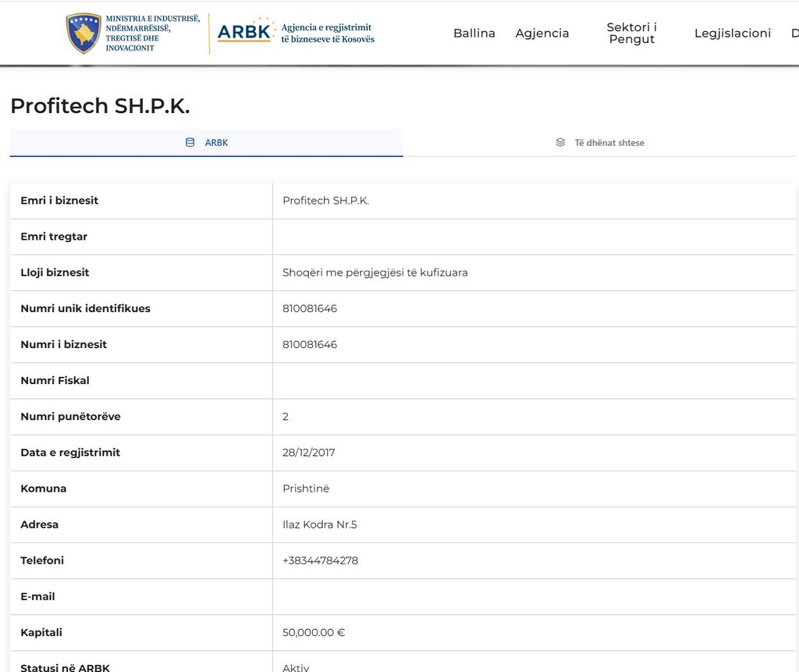Select the Telefoni label
The width and height of the screenshot is (799, 672).
(x=42, y=560)
